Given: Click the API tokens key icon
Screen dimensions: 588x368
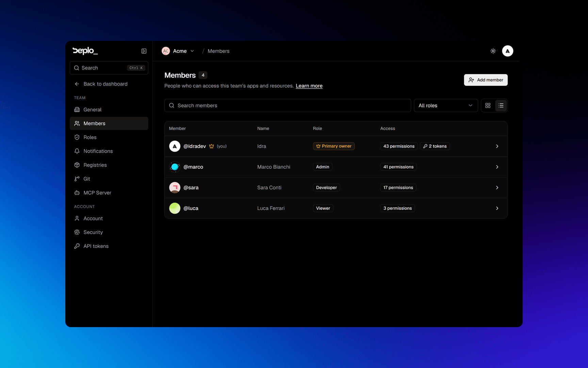Looking at the screenshot, I should pyautogui.click(x=77, y=246).
